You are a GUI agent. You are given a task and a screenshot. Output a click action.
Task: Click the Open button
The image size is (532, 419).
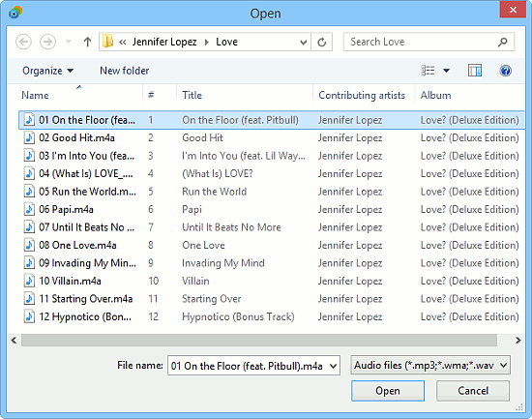[388, 391]
